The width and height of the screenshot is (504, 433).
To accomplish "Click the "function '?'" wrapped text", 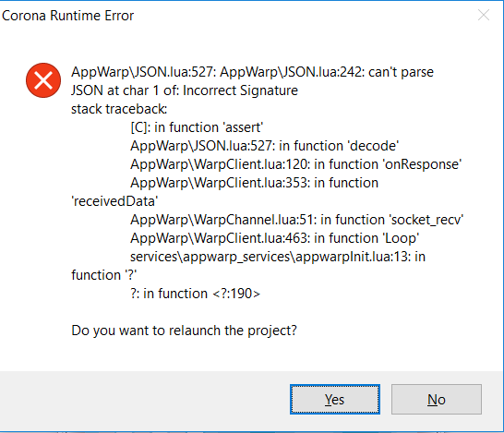I will [103, 275].
